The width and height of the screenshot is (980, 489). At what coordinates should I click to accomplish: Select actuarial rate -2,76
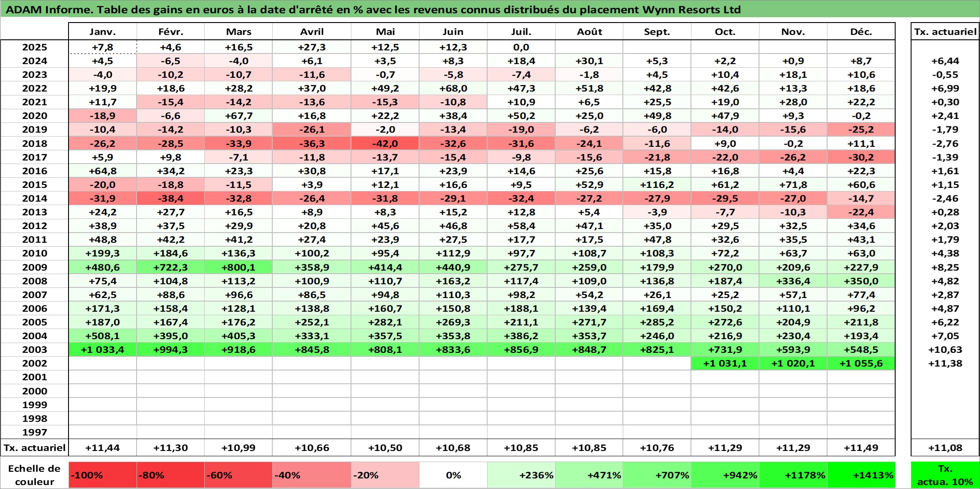[x=945, y=143]
